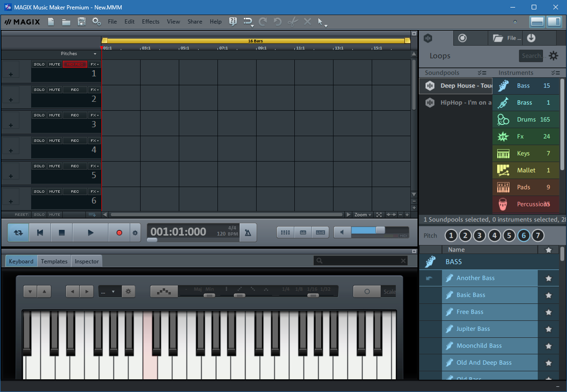
Task: Select the Fx instrument category
Action: point(526,137)
